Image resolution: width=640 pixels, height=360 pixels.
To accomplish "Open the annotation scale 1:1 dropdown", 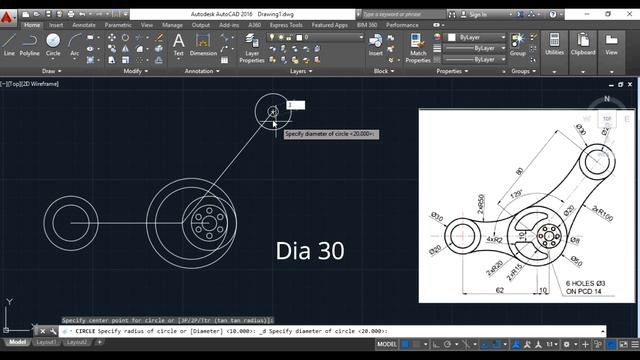I will click(x=551, y=344).
